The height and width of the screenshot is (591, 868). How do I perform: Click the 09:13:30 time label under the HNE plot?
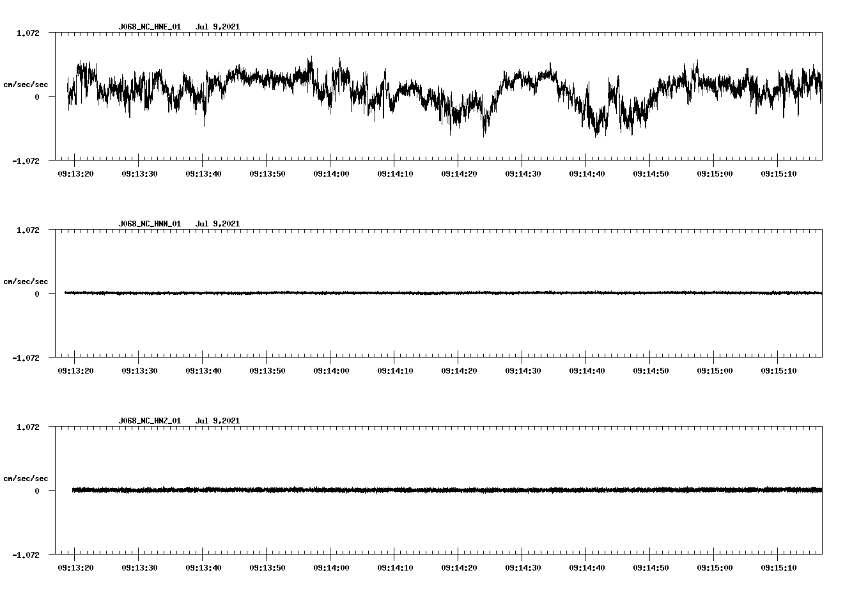tap(139, 173)
